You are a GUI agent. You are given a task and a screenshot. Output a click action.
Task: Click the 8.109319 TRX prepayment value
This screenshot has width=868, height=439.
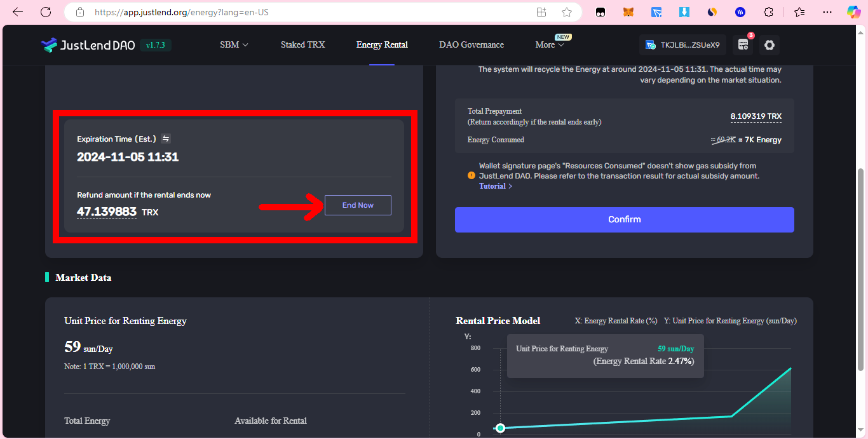tap(756, 116)
